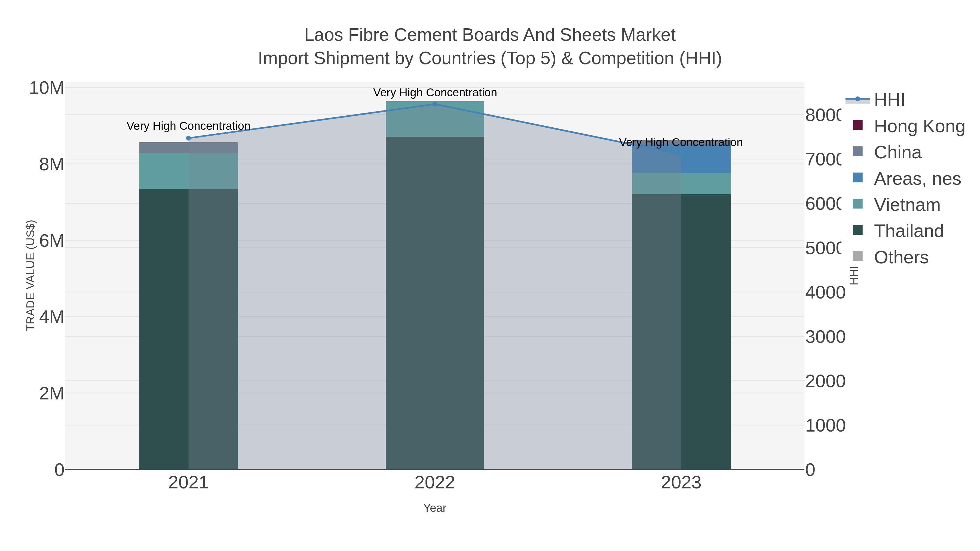Click the 'Year' x-axis title
Viewport: 980px width, 551px height.
[435, 508]
